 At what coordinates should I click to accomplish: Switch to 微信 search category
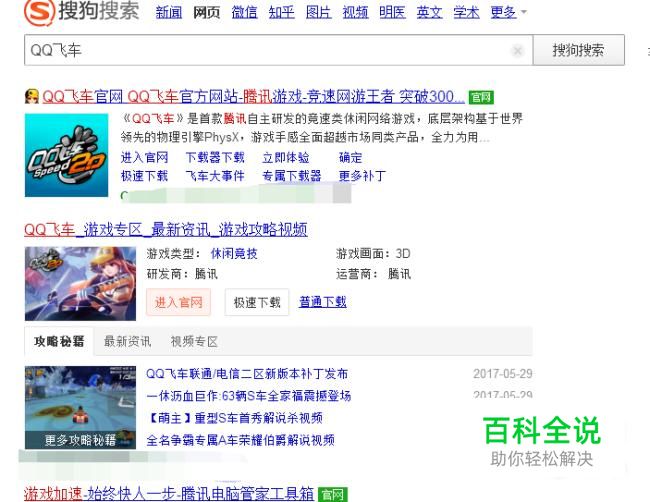[x=244, y=12]
